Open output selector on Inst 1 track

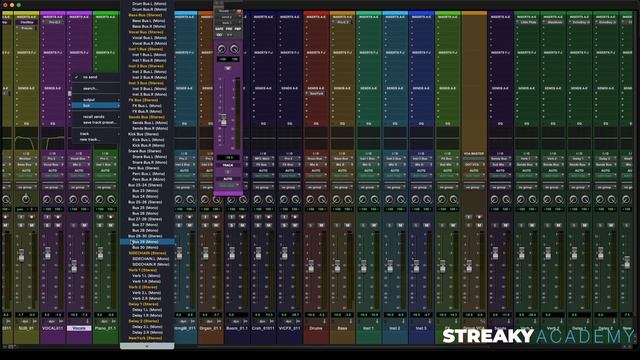tap(368, 164)
